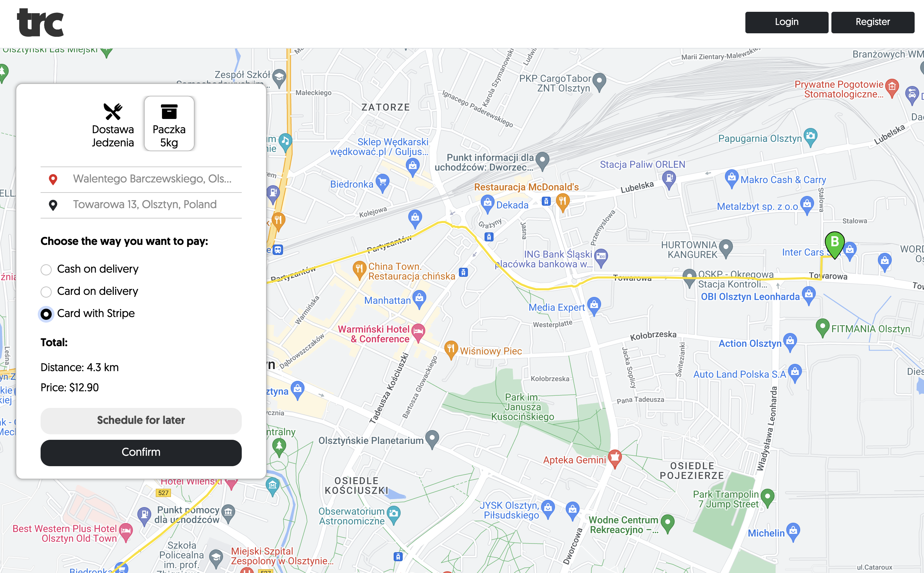Open the Login page
The width and height of the screenshot is (924, 573).
(x=787, y=22)
